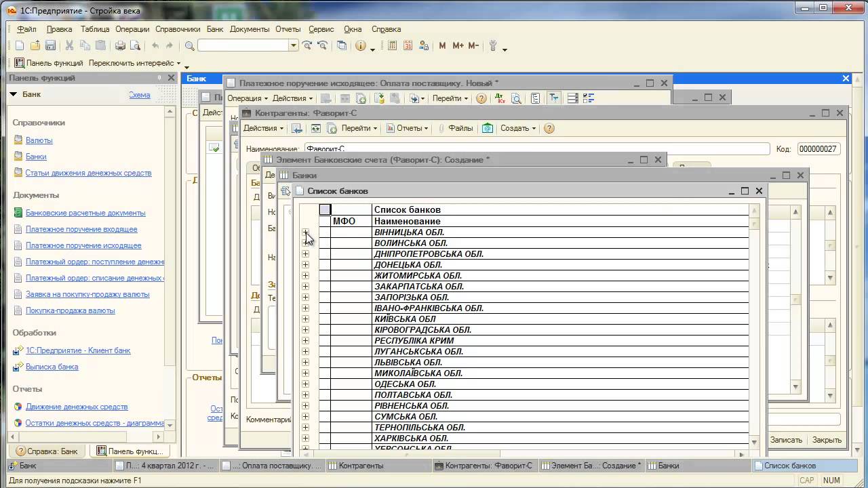Open Операция dropdown in payment order window

click(248, 98)
